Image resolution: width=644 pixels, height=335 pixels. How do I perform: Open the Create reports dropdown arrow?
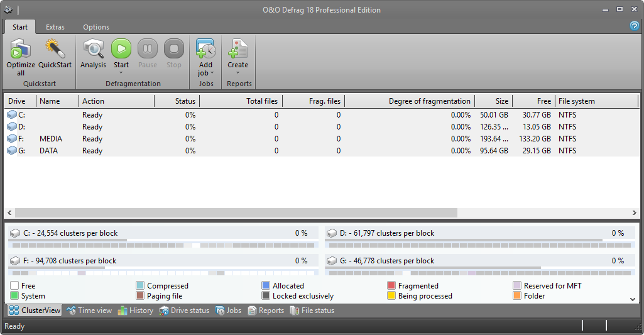pyautogui.click(x=237, y=73)
